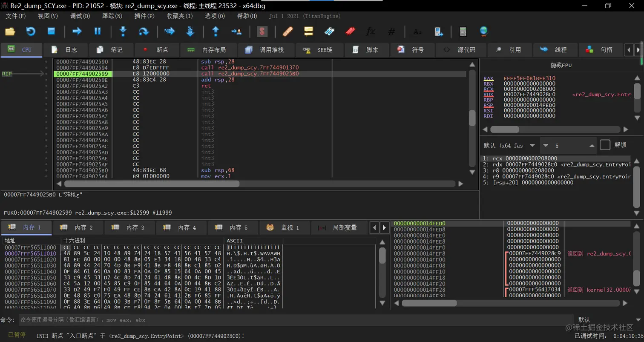Click the disassembly vertical scrollbar thumb

coord(472,118)
